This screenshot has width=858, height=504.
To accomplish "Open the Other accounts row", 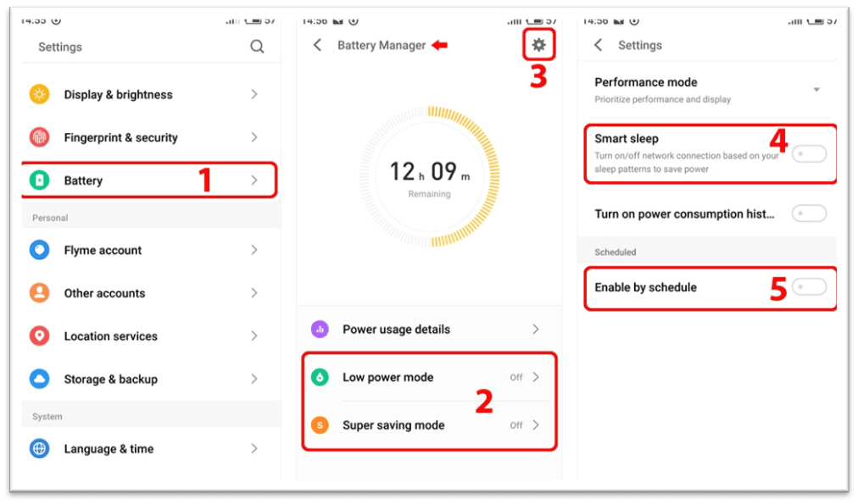I will click(x=144, y=293).
